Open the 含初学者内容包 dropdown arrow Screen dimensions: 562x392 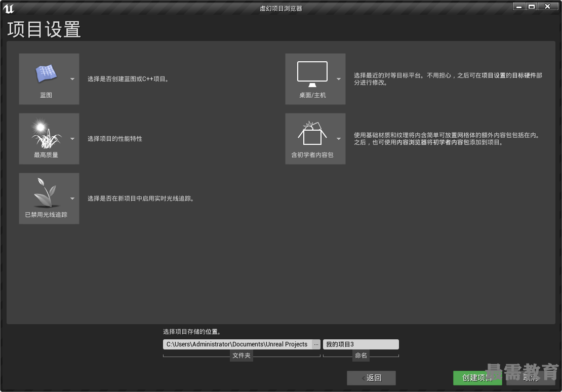[339, 139]
